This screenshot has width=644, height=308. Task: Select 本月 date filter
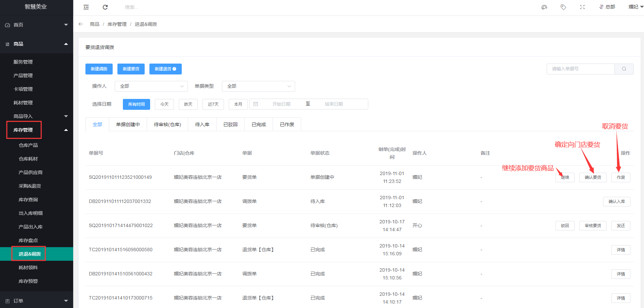point(238,104)
